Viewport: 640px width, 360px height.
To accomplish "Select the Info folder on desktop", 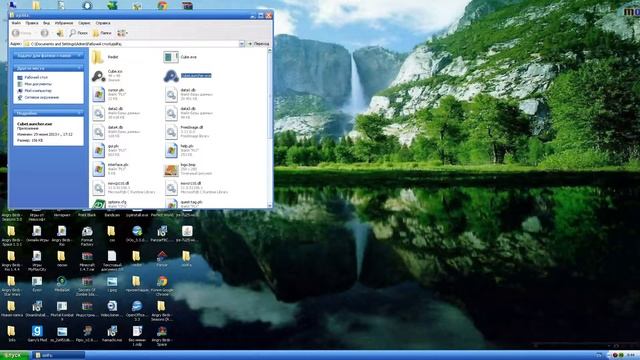I will [11, 333].
